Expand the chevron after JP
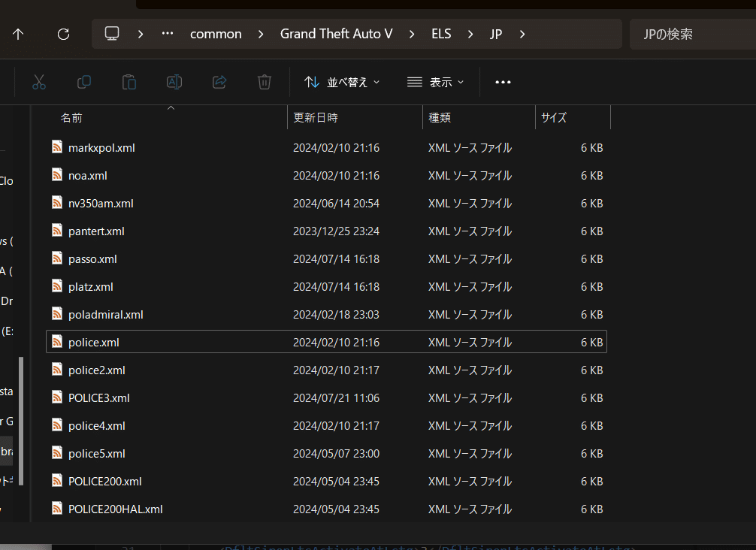The image size is (756, 550). click(522, 35)
